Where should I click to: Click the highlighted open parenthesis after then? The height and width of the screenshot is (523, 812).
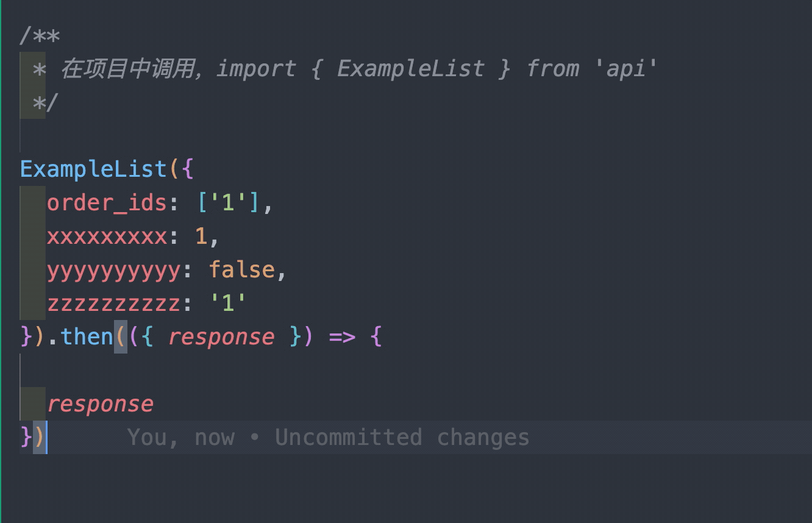[121, 336]
